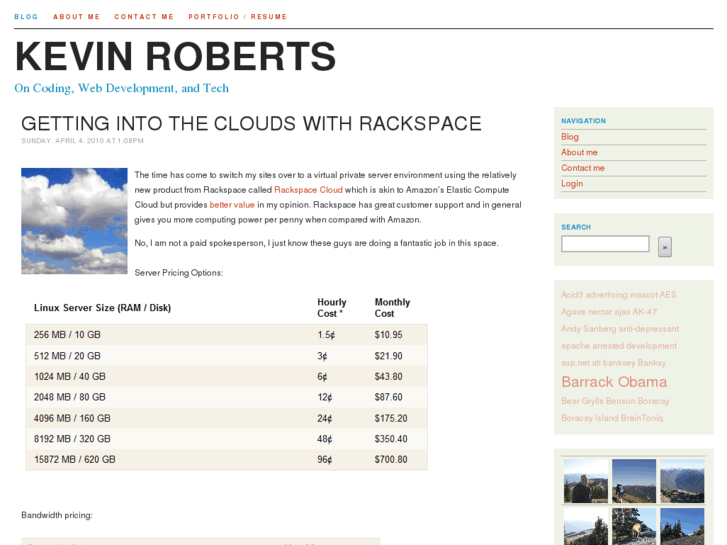Select the banksey tag
727x545 pixels.
click(x=619, y=363)
